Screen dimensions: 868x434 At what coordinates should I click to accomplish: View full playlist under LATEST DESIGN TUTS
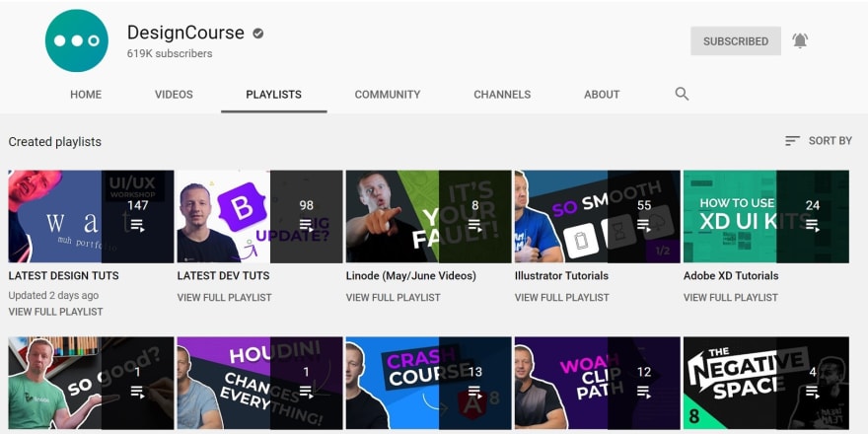55,312
